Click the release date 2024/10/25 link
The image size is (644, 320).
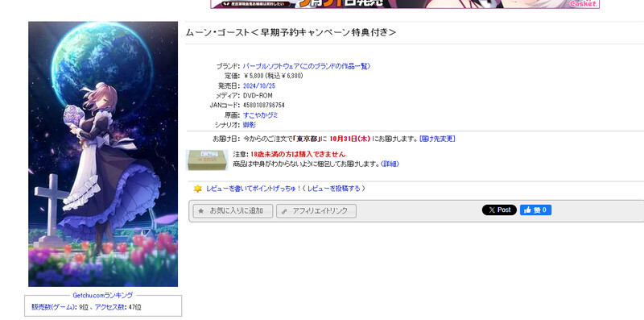pyautogui.click(x=259, y=86)
